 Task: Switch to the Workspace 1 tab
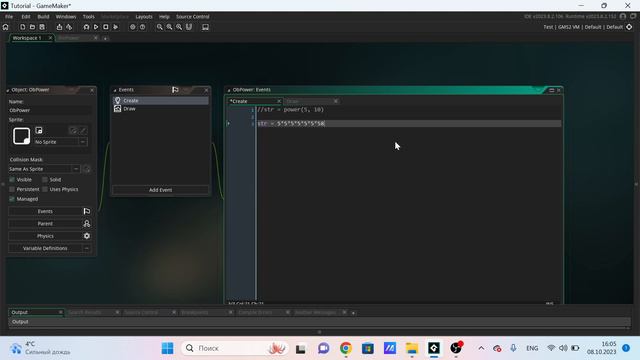(x=27, y=38)
